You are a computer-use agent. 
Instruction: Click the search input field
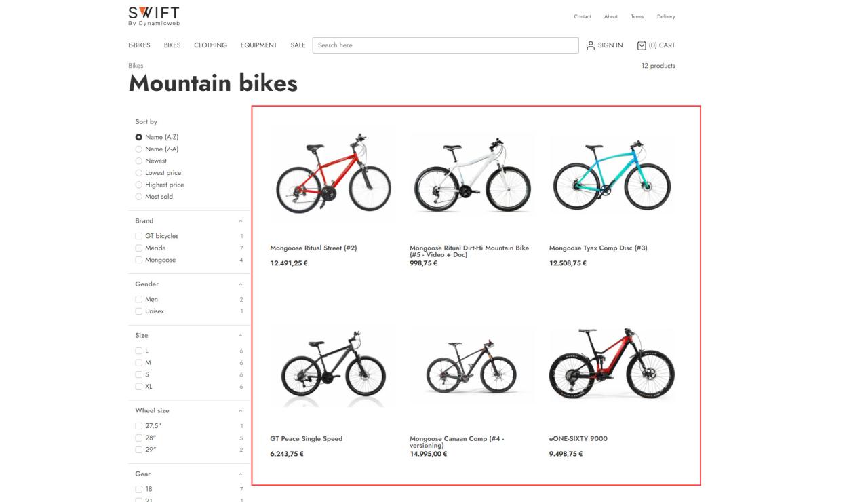[x=446, y=45]
